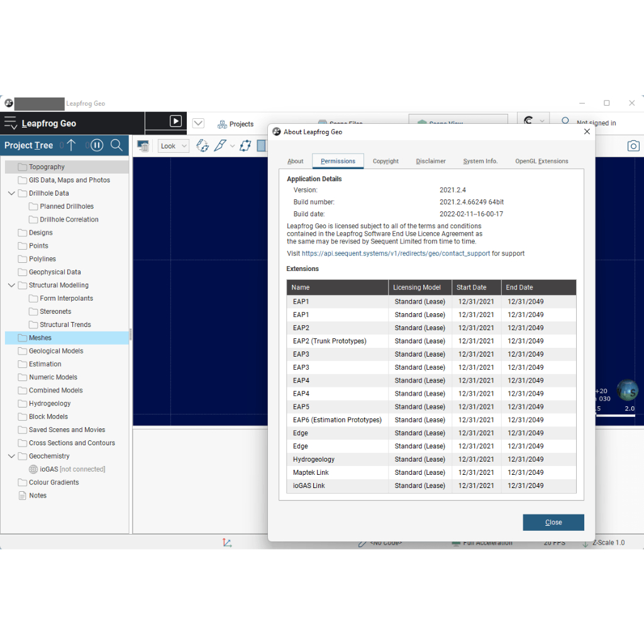This screenshot has width=644, height=644.
Task: Open the Copyright tab
Action: tap(386, 161)
